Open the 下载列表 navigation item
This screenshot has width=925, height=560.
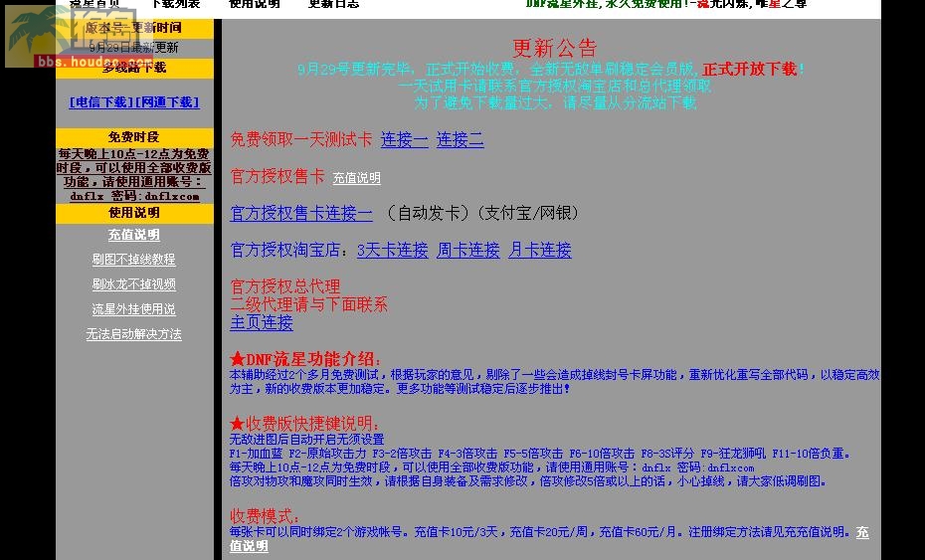click(176, 4)
